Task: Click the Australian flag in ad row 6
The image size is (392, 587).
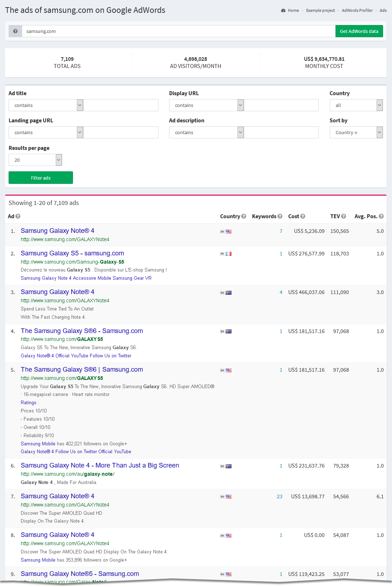Action: click(229, 466)
